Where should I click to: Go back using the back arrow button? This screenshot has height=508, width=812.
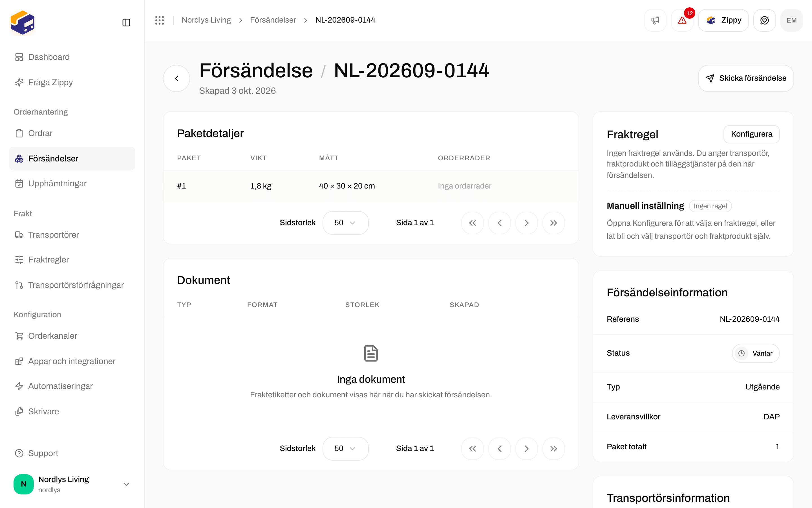point(176,78)
